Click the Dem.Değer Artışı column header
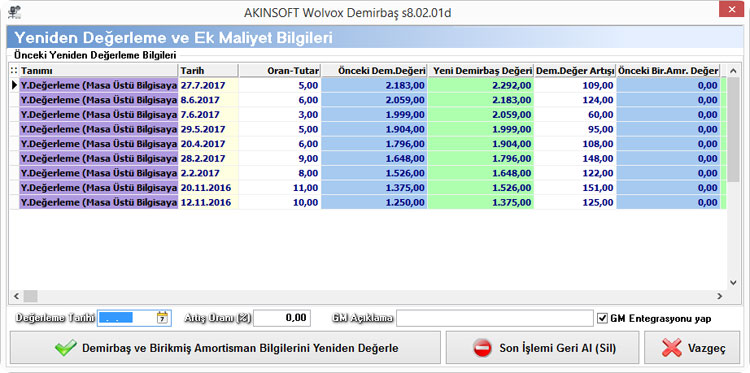The height and width of the screenshot is (373, 750). coord(575,71)
